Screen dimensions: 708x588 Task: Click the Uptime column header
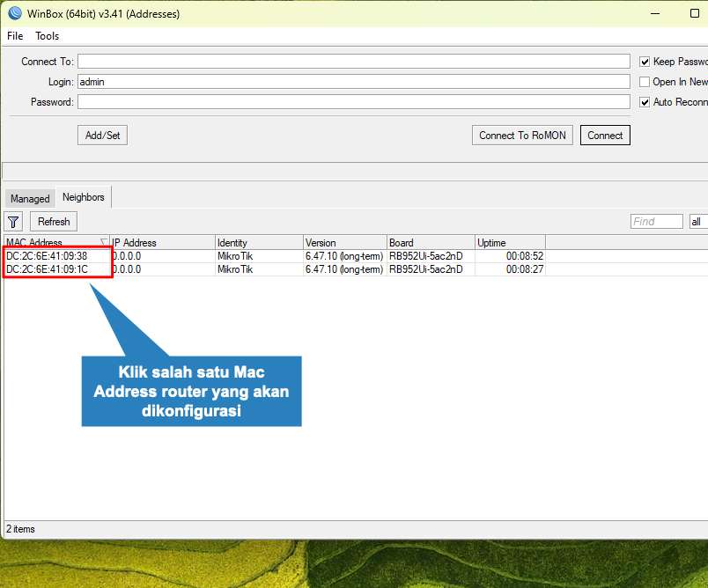[x=509, y=243]
